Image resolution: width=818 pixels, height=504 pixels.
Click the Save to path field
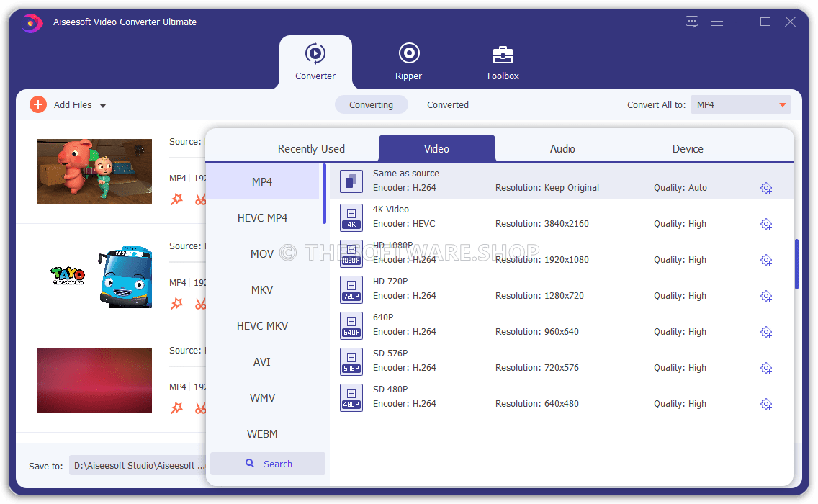(138, 465)
